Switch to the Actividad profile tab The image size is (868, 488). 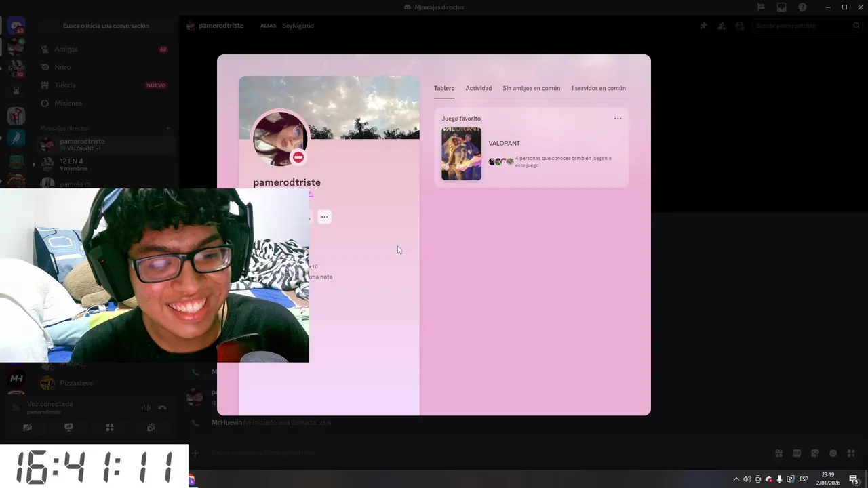pos(479,88)
